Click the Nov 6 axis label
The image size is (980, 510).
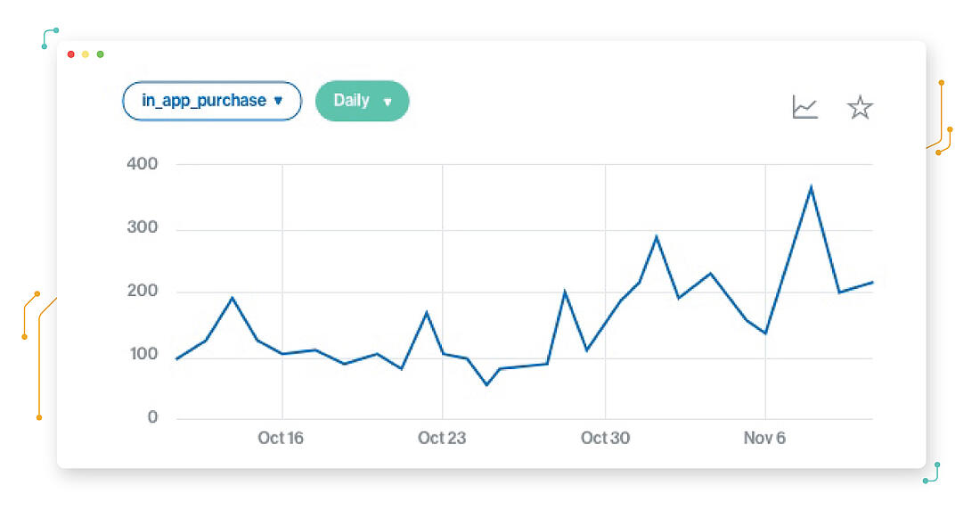pyautogui.click(x=764, y=438)
